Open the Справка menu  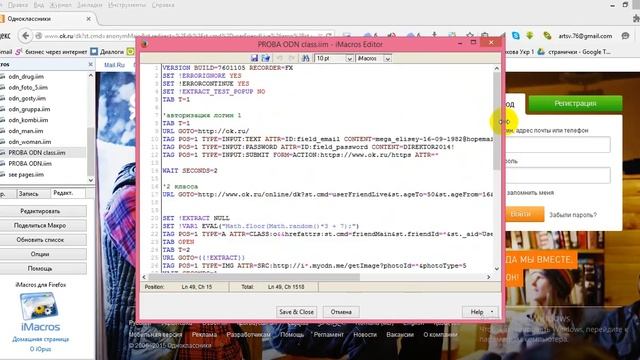click(163, 5)
